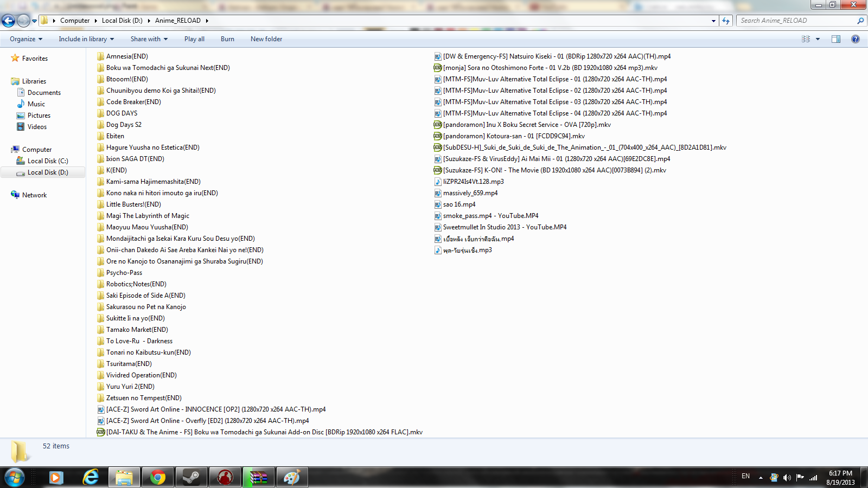Screen dimensions: 868x488
Task: Open Google Chrome from the taskbar
Action: pyautogui.click(x=158, y=478)
